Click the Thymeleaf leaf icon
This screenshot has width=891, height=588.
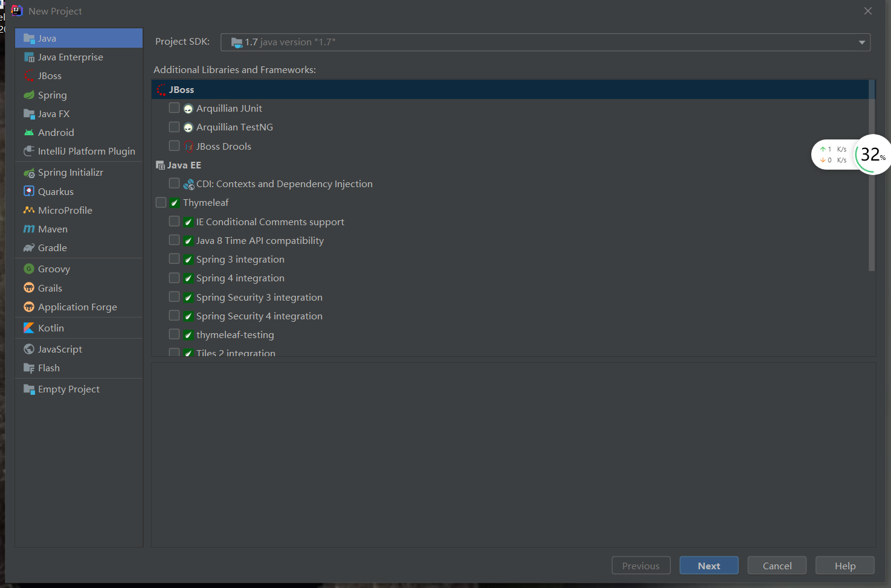point(175,203)
